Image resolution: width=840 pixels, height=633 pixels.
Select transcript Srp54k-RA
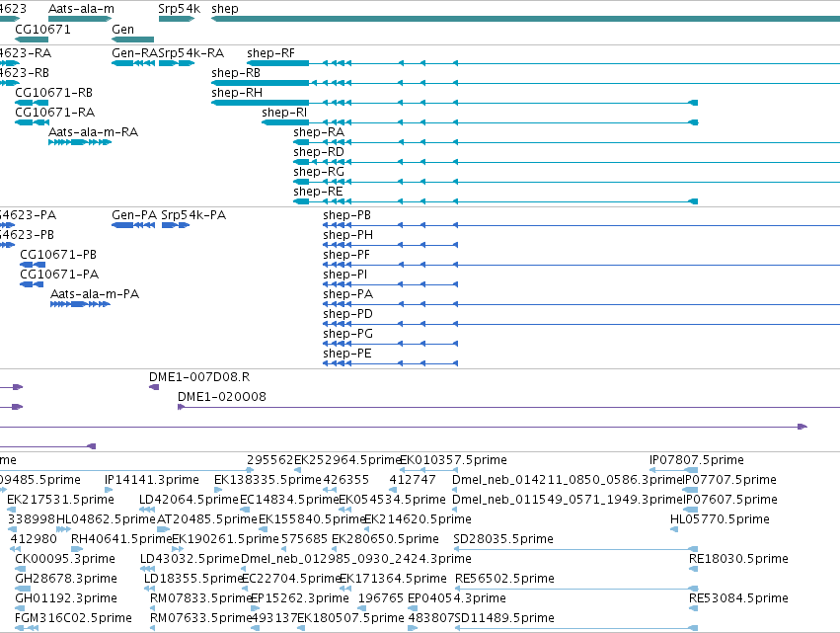tap(191, 53)
